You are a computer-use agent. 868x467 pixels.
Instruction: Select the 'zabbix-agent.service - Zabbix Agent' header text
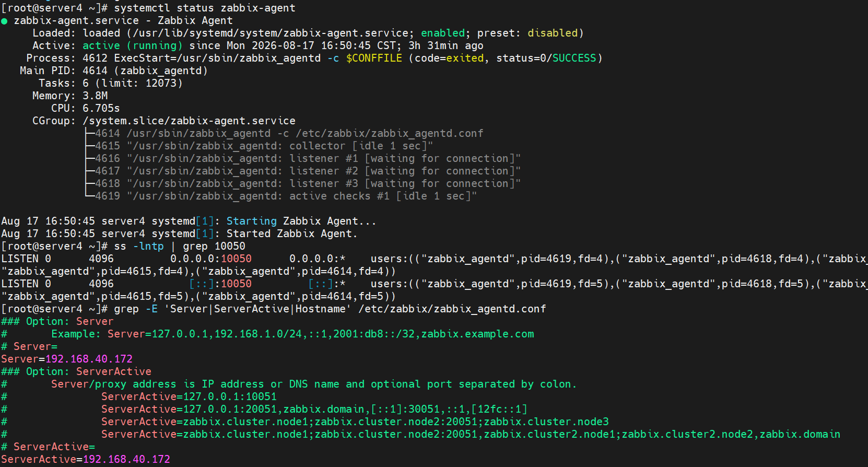point(123,20)
